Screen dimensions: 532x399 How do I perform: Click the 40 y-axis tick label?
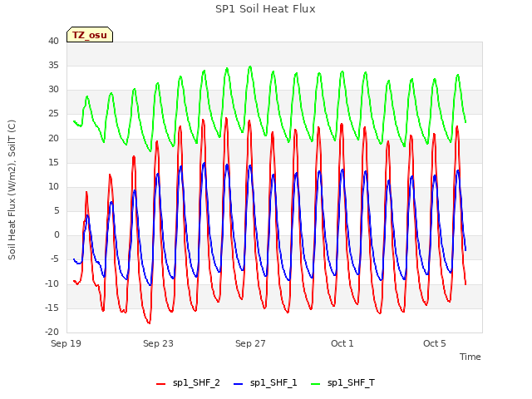click(x=53, y=41)
